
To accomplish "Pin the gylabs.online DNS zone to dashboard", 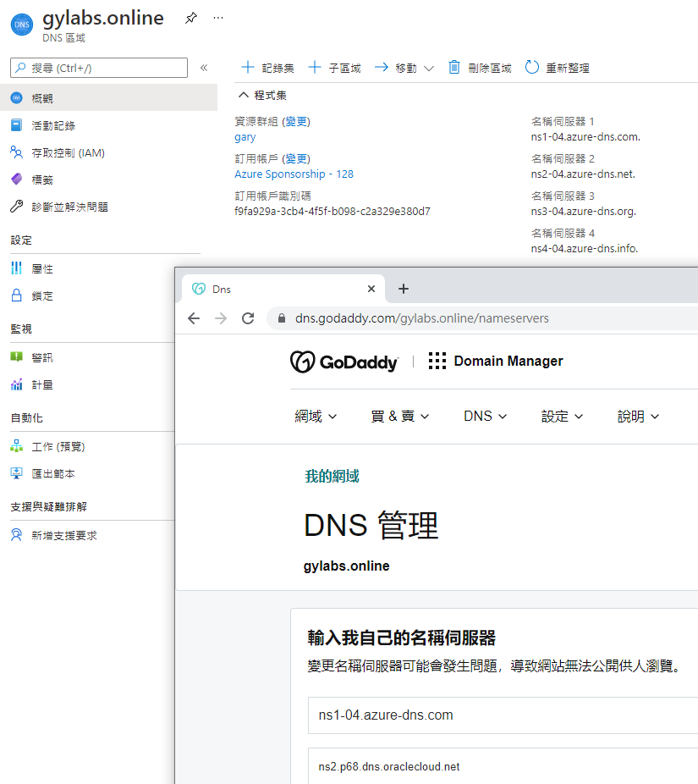I will [x=191, y=18].
